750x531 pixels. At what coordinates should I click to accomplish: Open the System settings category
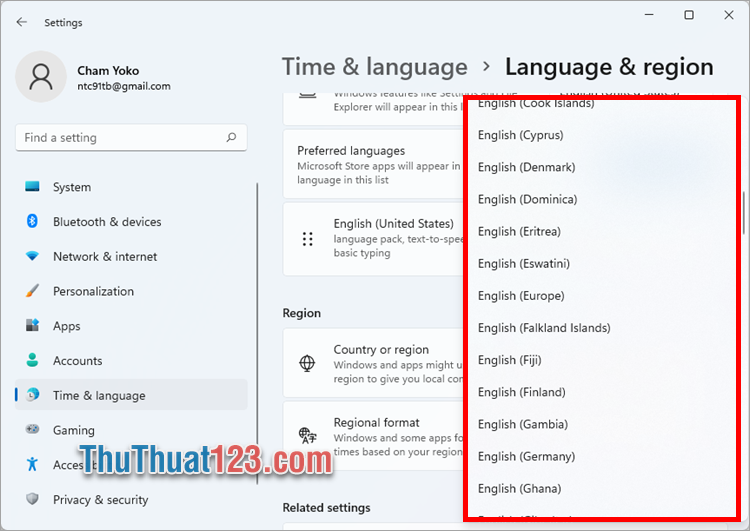[72, 187]
